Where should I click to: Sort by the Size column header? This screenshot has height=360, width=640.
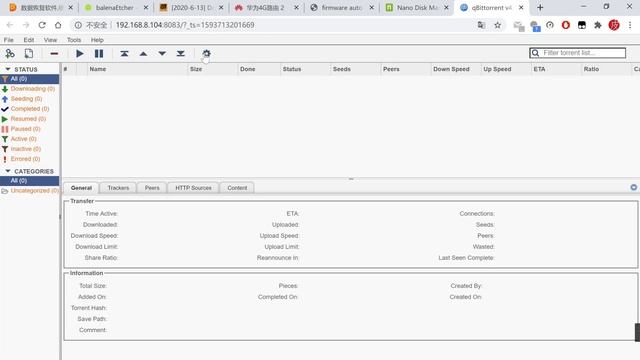pos(213,69)
